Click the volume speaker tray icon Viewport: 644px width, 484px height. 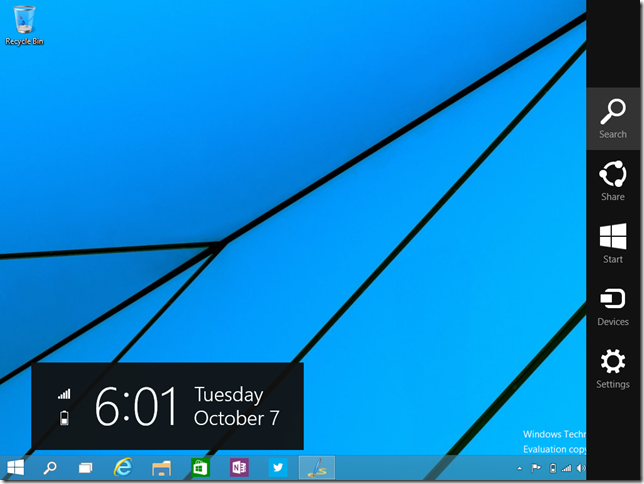(581, 468)
